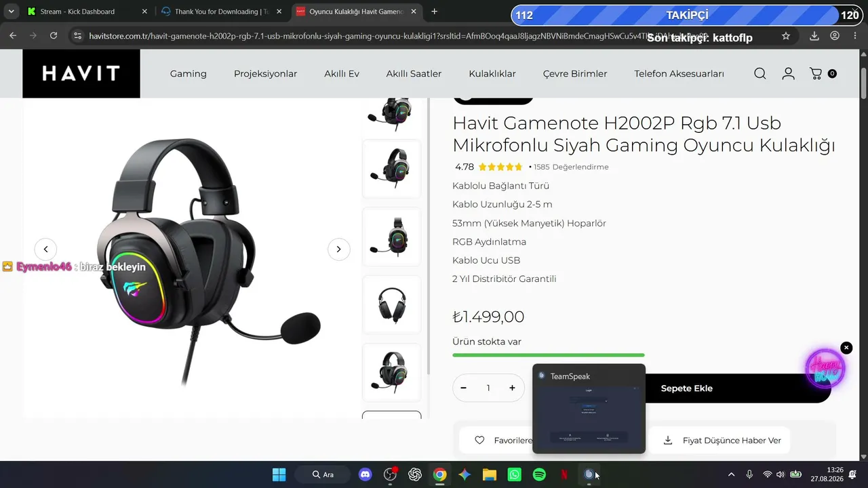Viewport: 868px width, 488px height.
Task: Open the shopping cart icon
Action: click(816, 74)
